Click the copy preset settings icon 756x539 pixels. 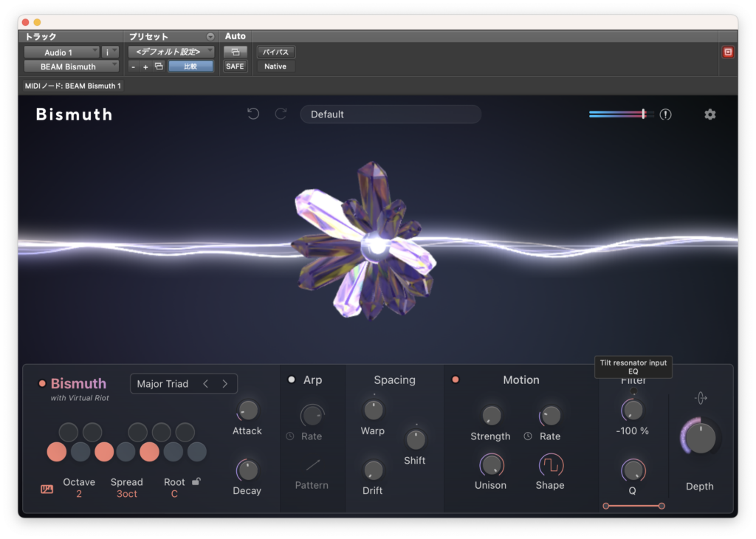point(159,66)
